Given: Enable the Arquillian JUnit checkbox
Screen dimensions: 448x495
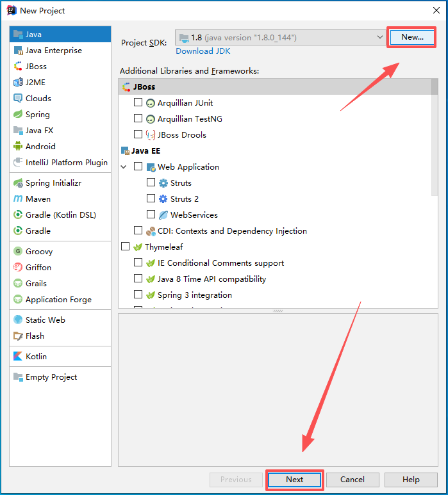Looking at the screenshot, I should coord(138,102).
